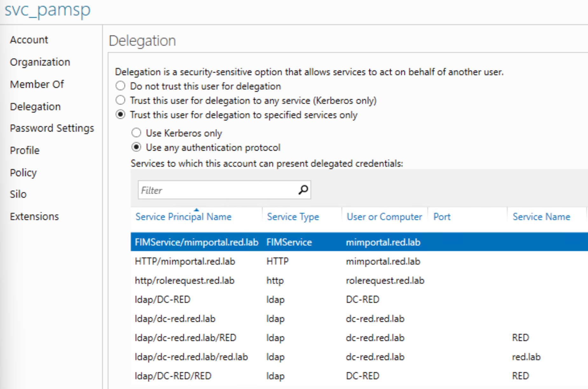
Task: Select the HTTP/mimportal.red.lab service row
Action: pos(185,261)
